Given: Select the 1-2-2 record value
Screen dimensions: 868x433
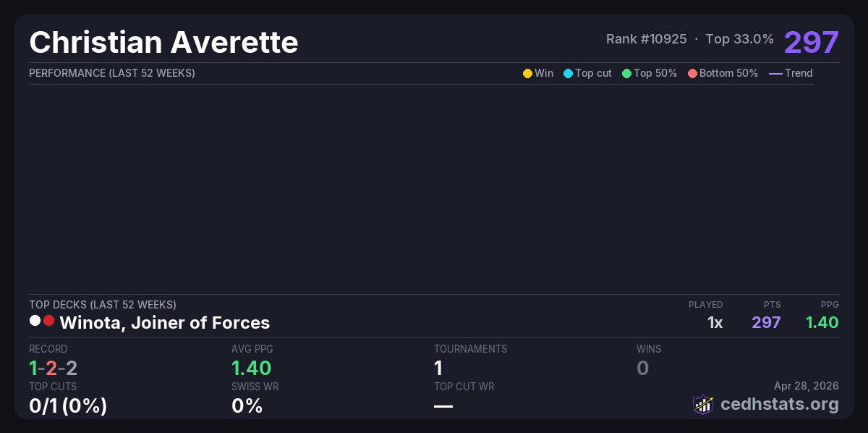Looking at the screenshot, I should (x=53, y=368).
